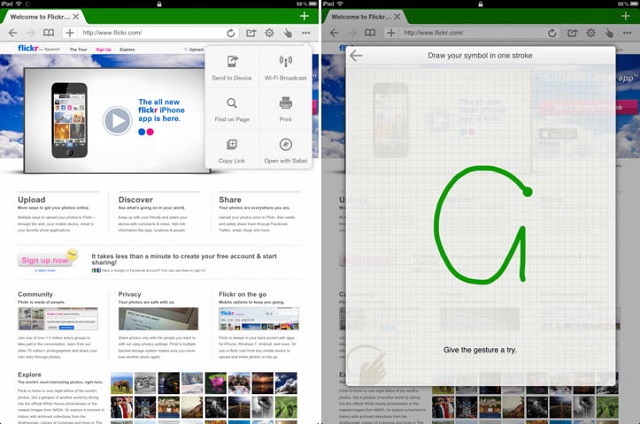Tap the add bookmark plus in left toolbar
Image resolution: width=640 pixels, height=424 pixels.
coord(70,33)
